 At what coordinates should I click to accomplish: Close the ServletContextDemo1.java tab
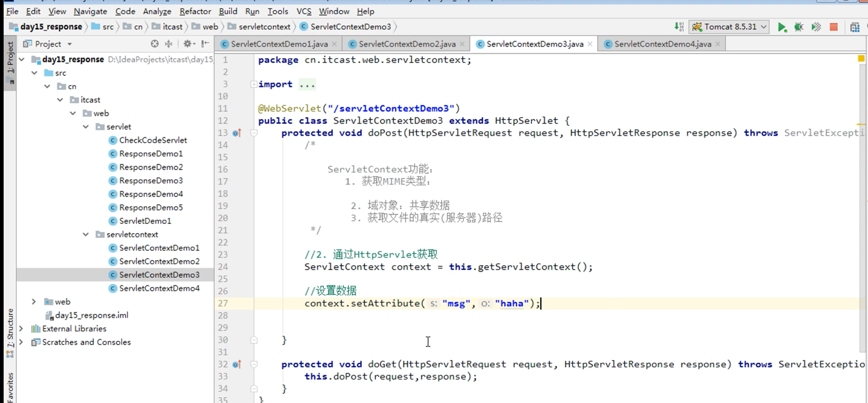click(x=334, y=44)
